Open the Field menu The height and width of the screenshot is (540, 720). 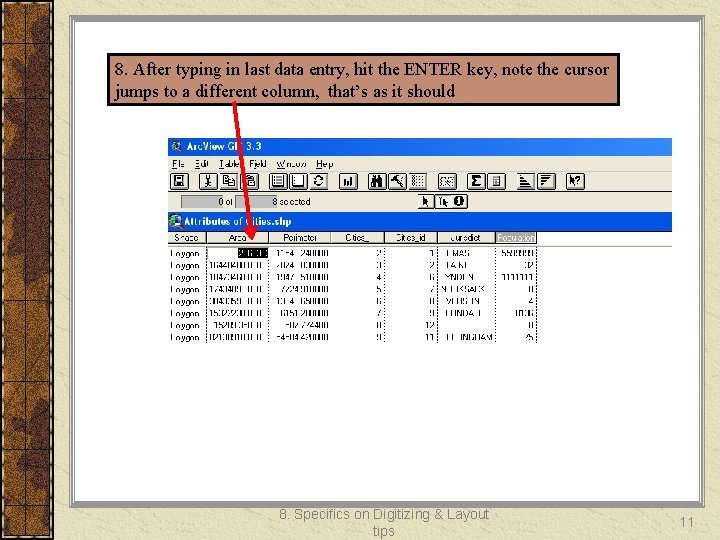(x=258, y=164)
